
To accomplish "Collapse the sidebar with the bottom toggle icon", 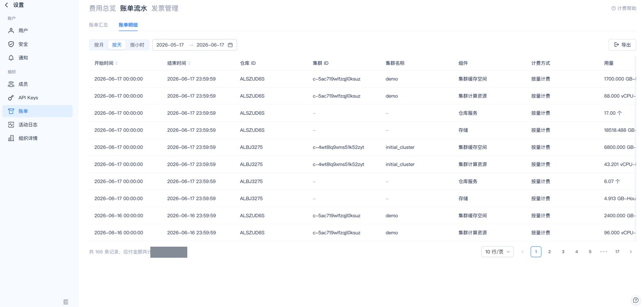I will [x=66, y=302].
